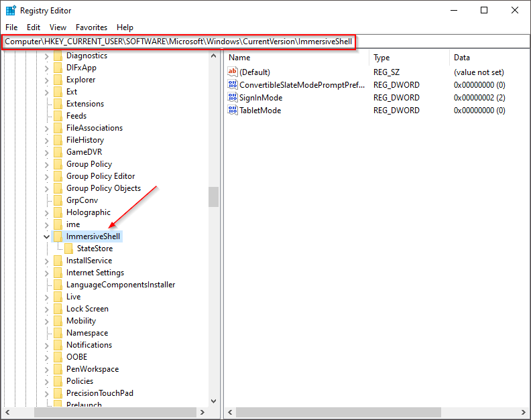Click the Namespace folder icon
This screenshot has width=531, height=420.
tap(58, 333)
